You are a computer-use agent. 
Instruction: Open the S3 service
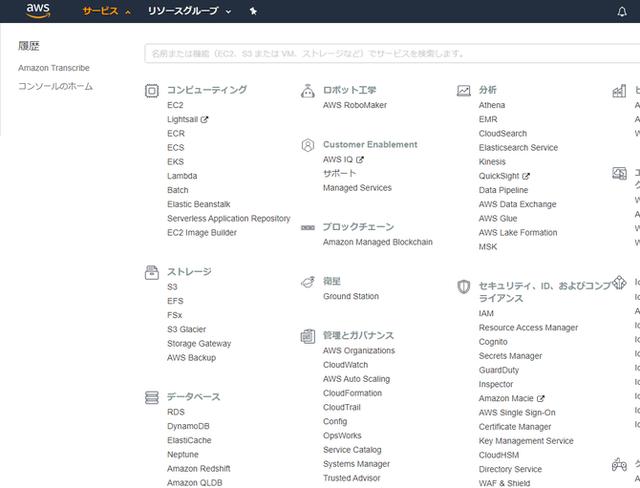tap(172, 287)
